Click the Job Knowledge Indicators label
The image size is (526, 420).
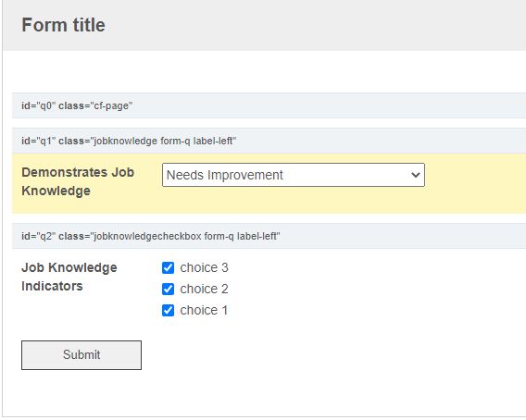(x=69, y=277)
